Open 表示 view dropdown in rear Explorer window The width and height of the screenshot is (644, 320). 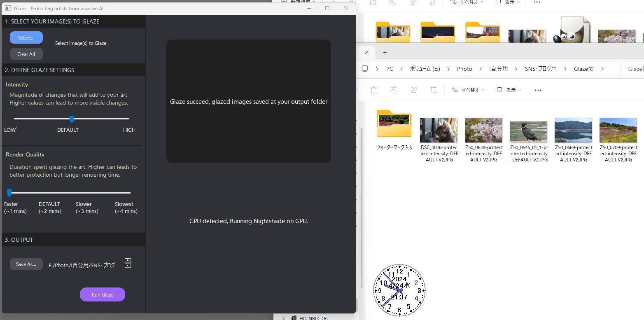coord(507,2)
